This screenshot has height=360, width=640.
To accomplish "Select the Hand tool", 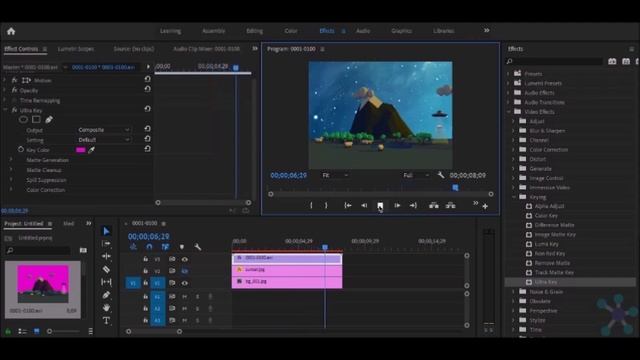I will coord(106,307).
